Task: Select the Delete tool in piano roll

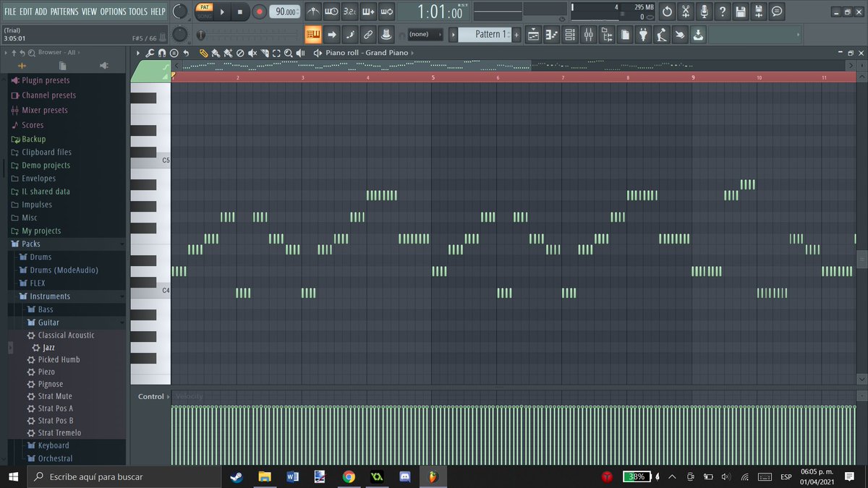Action: click(239, 53)
